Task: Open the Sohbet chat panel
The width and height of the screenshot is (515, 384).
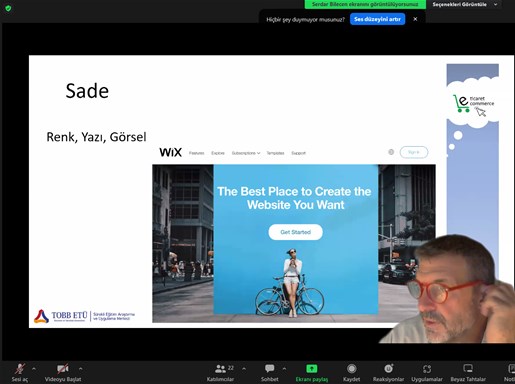Action: pyautogui.click(x=269, y=372)
